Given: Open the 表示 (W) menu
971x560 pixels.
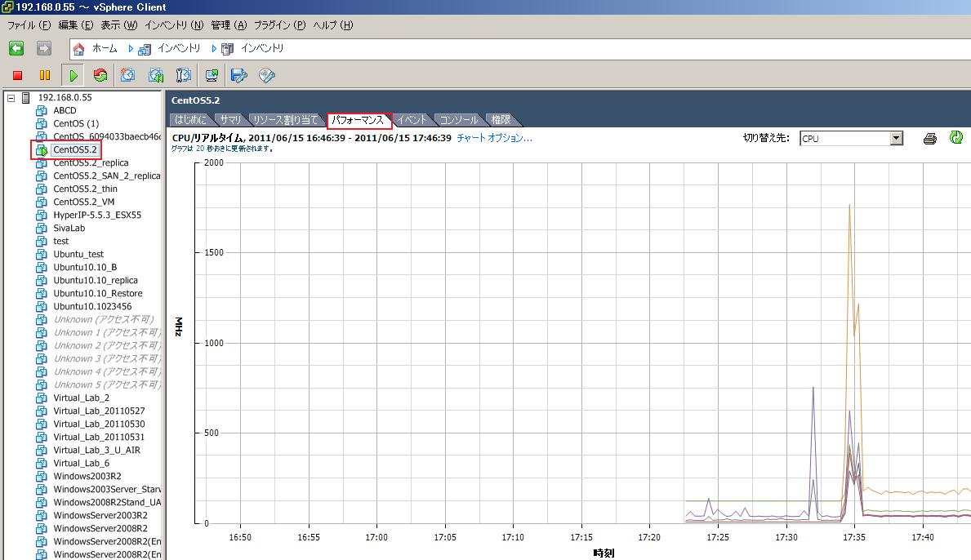Looking at the screenshot, I should [119, 24].
